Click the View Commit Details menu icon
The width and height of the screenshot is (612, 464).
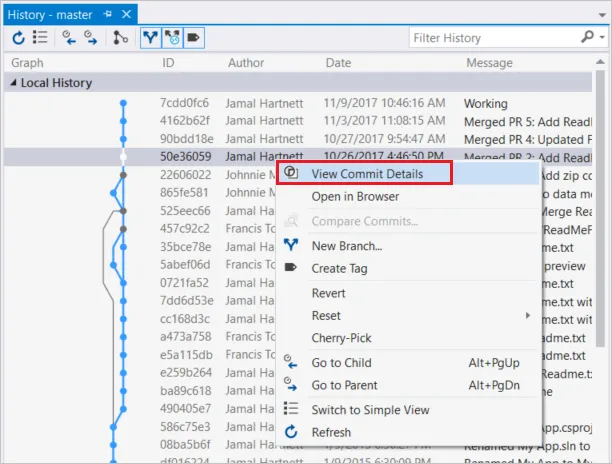click(291, 172)
